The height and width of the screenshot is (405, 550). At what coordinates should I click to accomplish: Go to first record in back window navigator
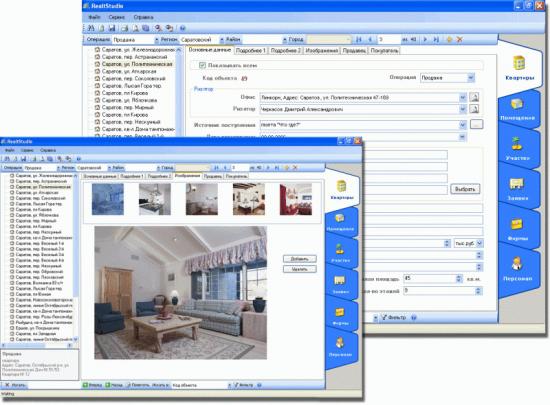(358, 40)
